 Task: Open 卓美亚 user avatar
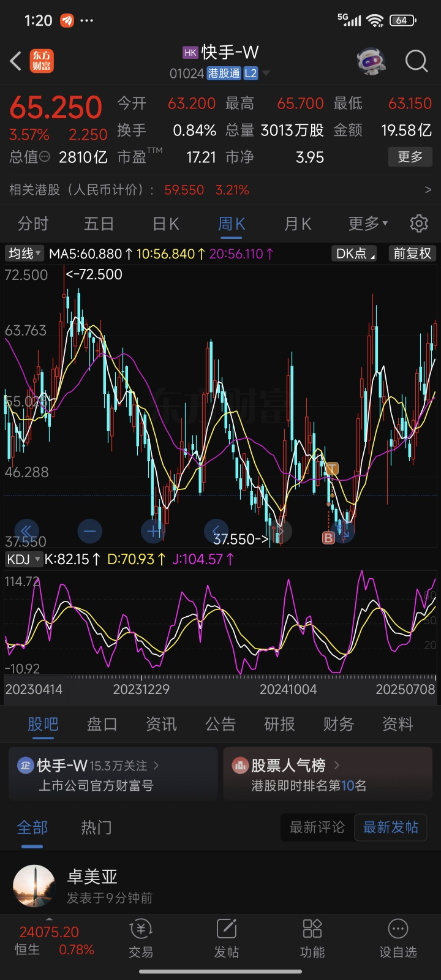(x=35, y=887)
